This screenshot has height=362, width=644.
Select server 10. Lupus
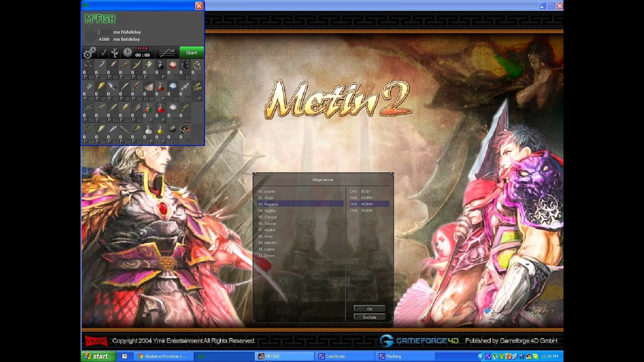pyautogui.click(x=300, y=249)
